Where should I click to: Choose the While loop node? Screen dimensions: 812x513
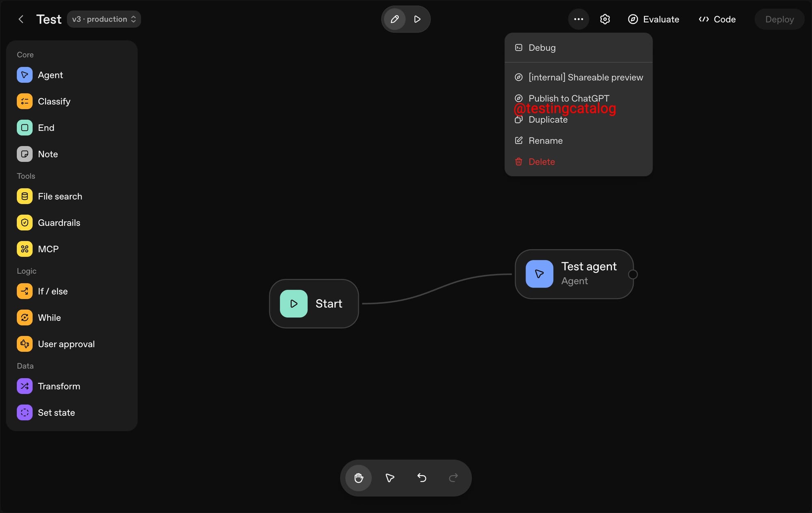pyautogui.click(x=49, y=318)
